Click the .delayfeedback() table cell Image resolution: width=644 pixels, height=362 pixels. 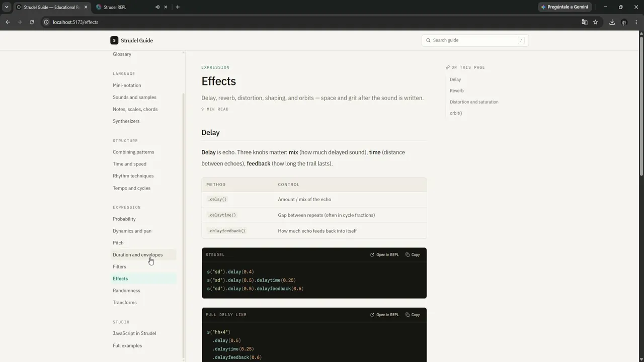click(x=226, y=231)
